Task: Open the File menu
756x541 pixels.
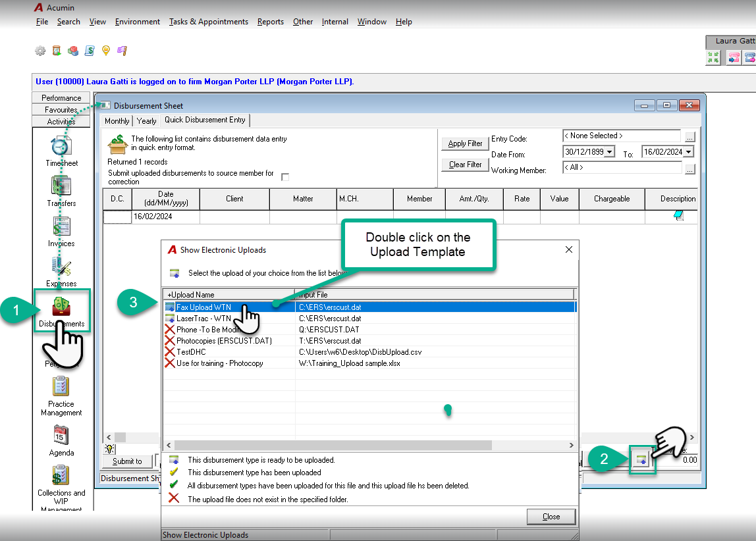Action: coord(42,22)
